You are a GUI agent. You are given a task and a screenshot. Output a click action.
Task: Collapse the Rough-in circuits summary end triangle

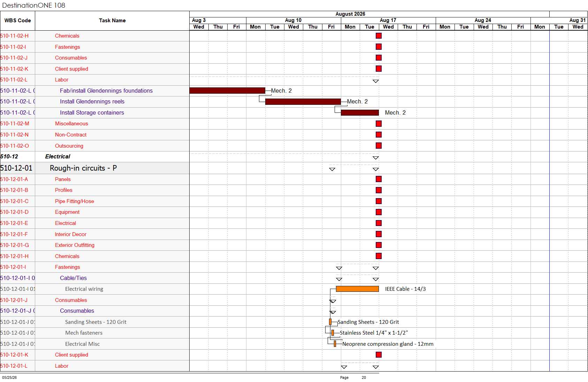pos(376,169)
